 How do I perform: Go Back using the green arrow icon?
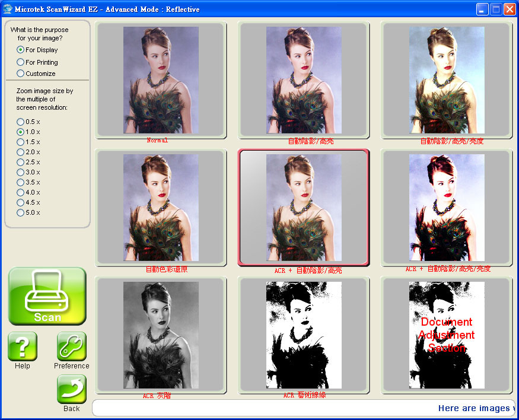tap(72, 389)
